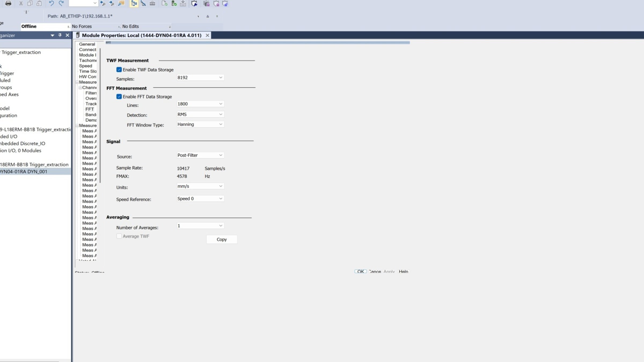Select Embedded Discrete_IO in Controller Organizer

point(23,143)
